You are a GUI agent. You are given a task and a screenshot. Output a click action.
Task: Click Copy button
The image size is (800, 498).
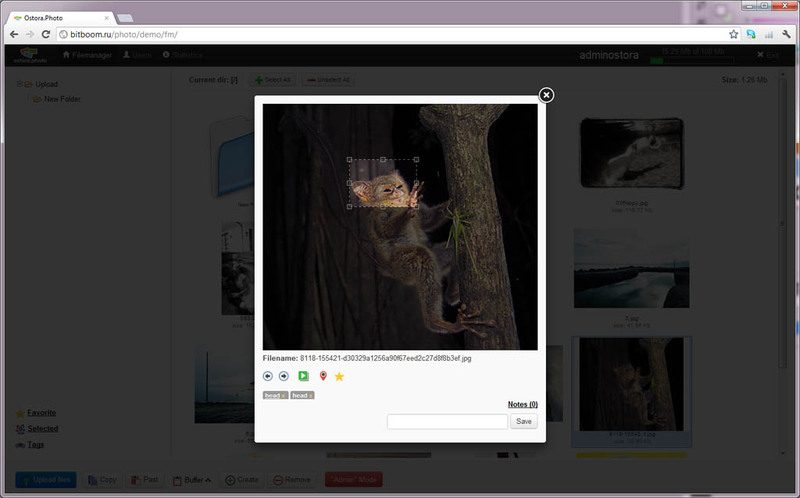pyautogui.click(x=102, y=480)
